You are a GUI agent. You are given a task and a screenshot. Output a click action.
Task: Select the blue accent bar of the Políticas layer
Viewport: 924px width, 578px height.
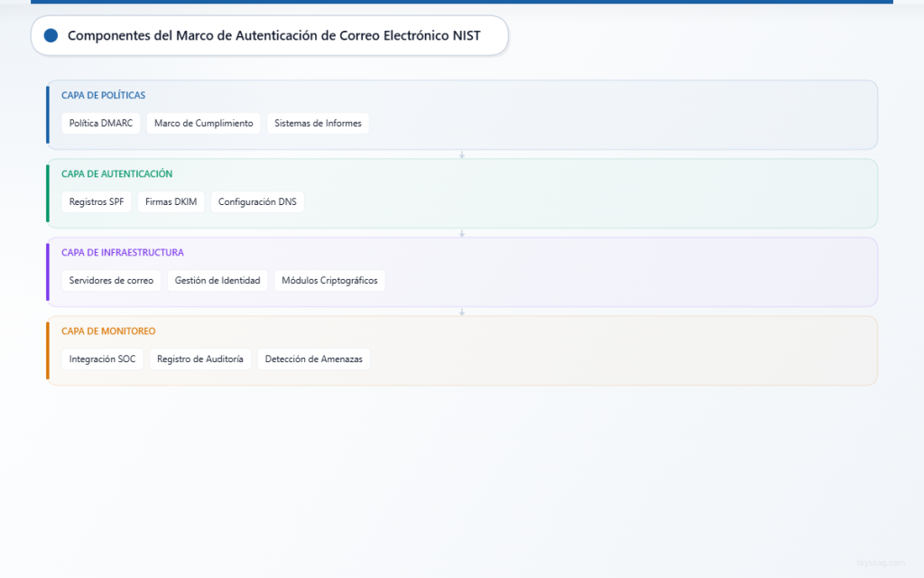click(x=48, y=115)
